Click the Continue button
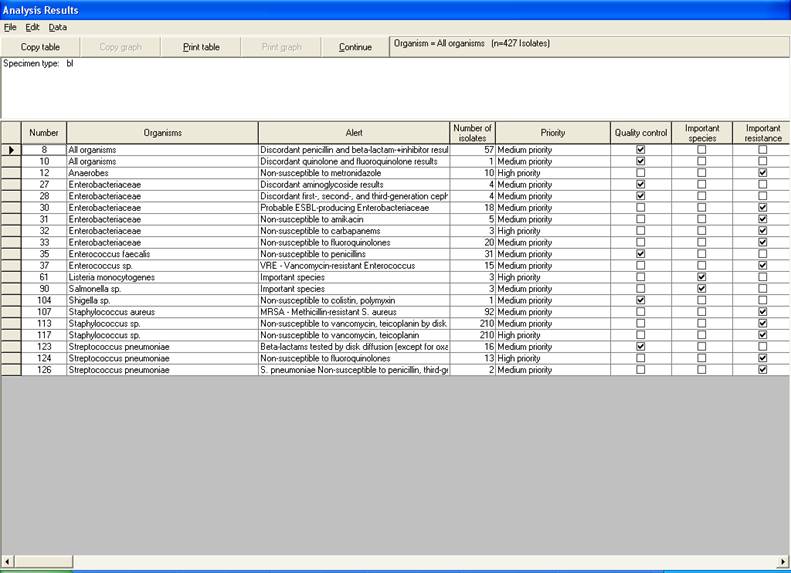791x573 pixels. pos(355,47)
